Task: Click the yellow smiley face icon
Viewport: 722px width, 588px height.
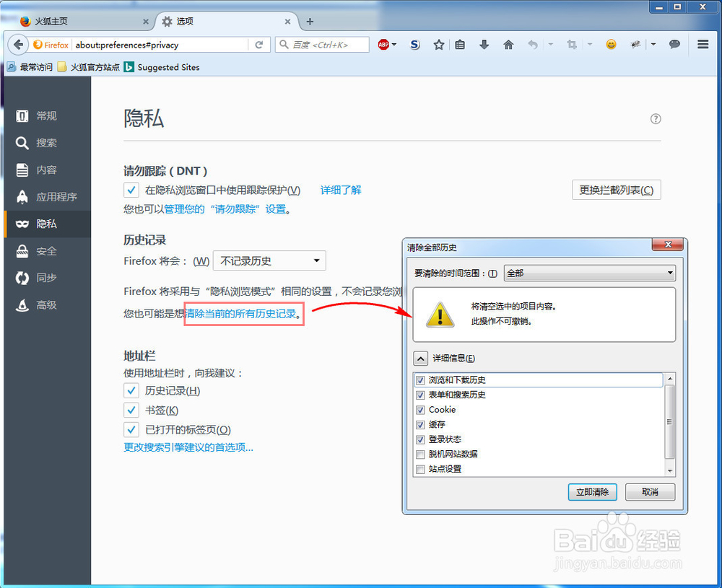Action: [x=611, y=44]
